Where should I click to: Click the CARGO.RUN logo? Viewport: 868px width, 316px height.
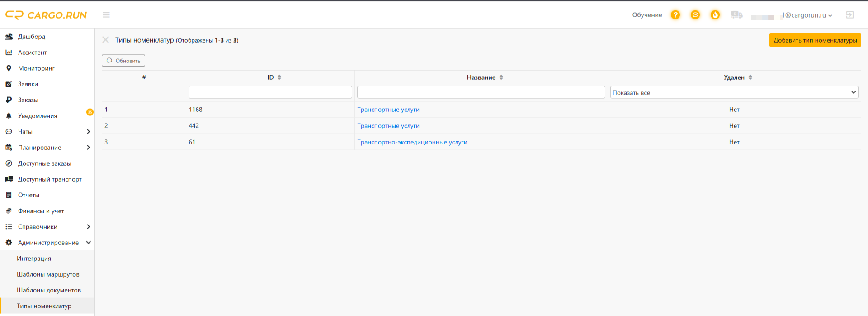(x=46, y=15)
